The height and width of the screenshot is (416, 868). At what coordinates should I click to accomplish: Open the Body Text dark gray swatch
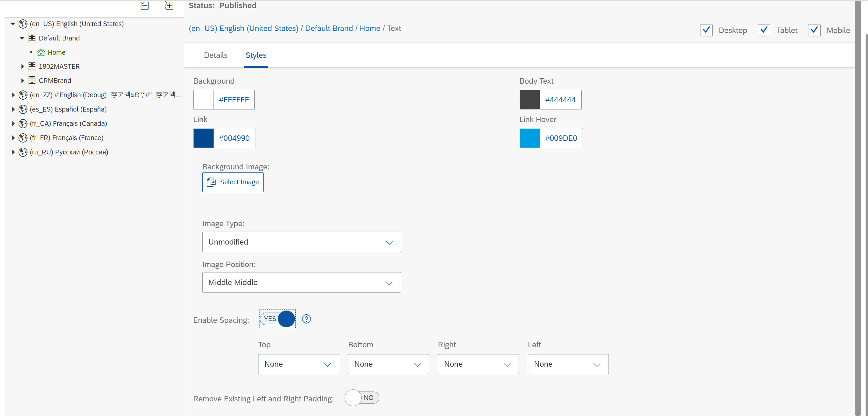click(x=530, y=100)
